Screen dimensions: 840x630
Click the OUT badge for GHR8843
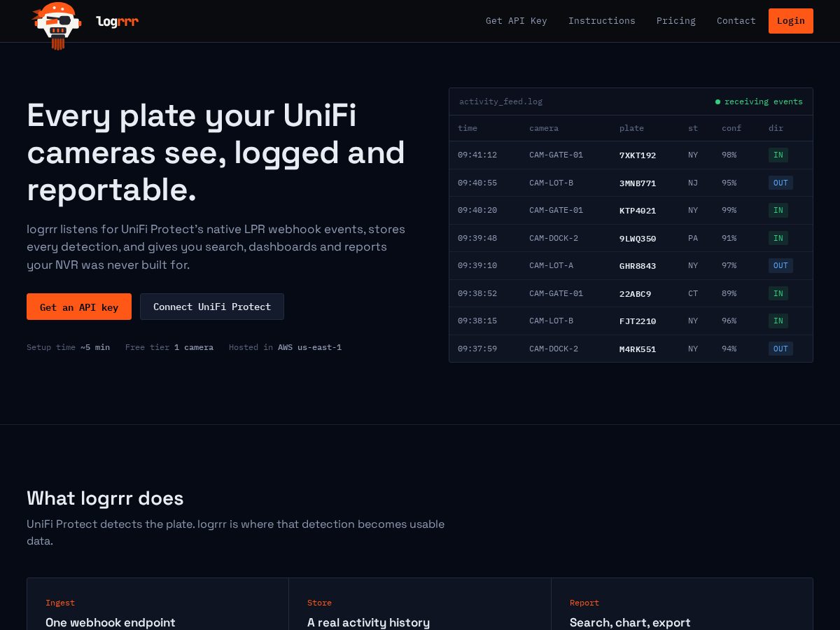(780, 265)
